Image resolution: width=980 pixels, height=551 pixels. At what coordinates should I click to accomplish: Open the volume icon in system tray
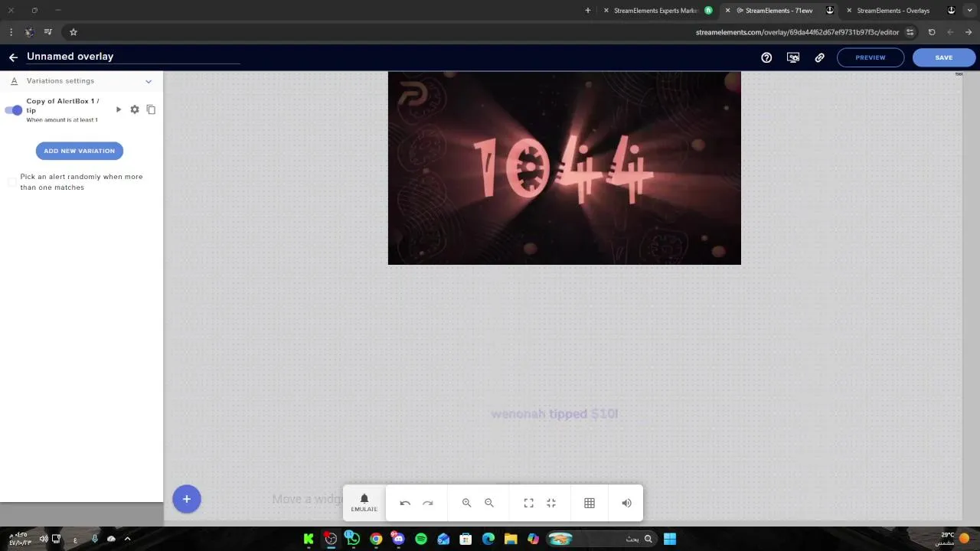(x=44, y=539)
